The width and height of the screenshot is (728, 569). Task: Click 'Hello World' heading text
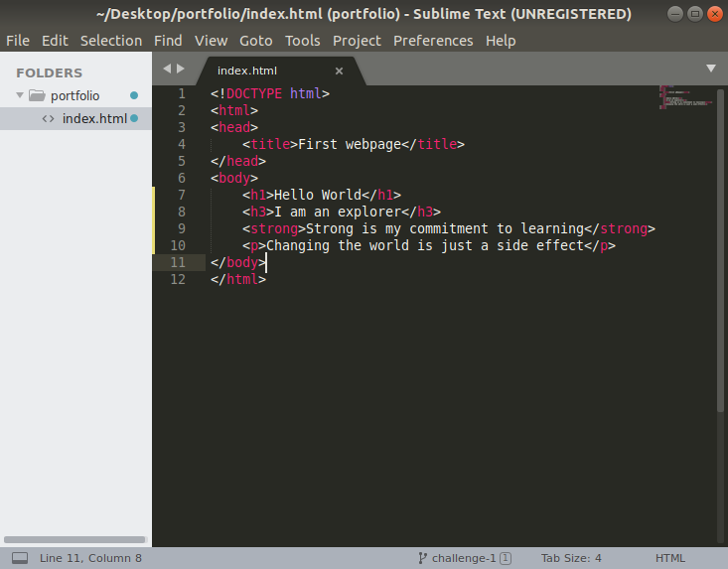[x=318, y=195]
